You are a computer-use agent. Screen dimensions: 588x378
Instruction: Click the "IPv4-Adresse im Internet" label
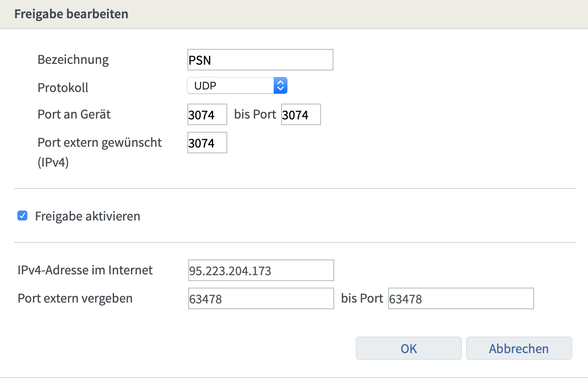[x=85, y=270]
